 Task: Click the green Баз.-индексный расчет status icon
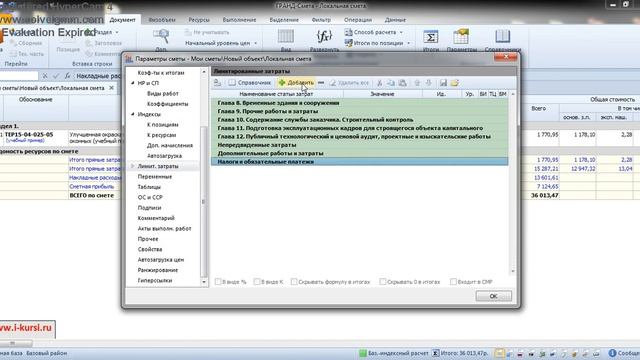tap(362, 353)
